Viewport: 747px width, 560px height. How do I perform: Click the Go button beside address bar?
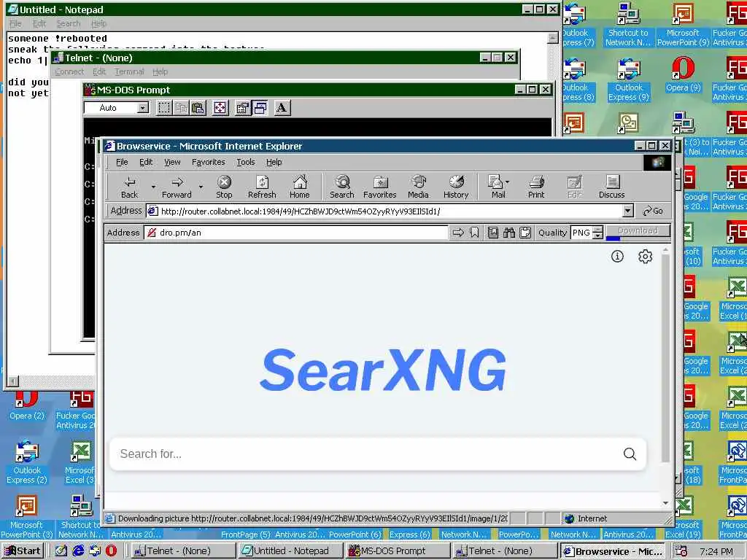pos(653,211)
